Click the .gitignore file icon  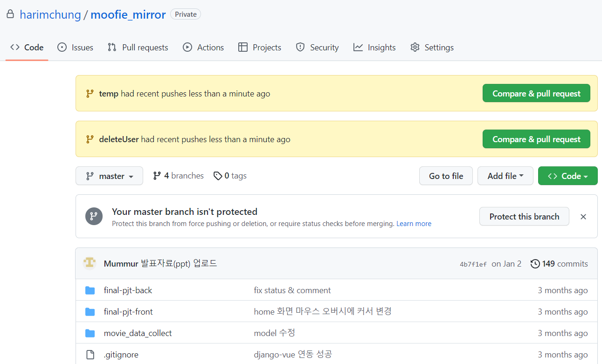tap(90, 355)
